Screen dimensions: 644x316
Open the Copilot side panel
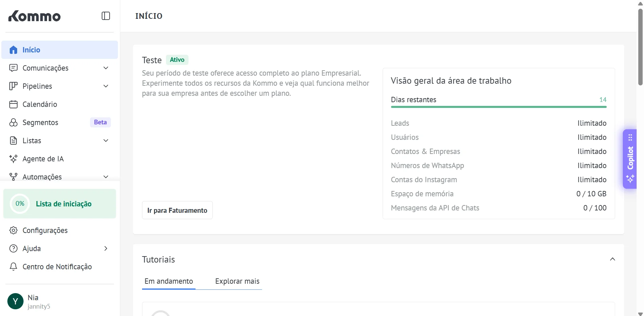(630, 159)
